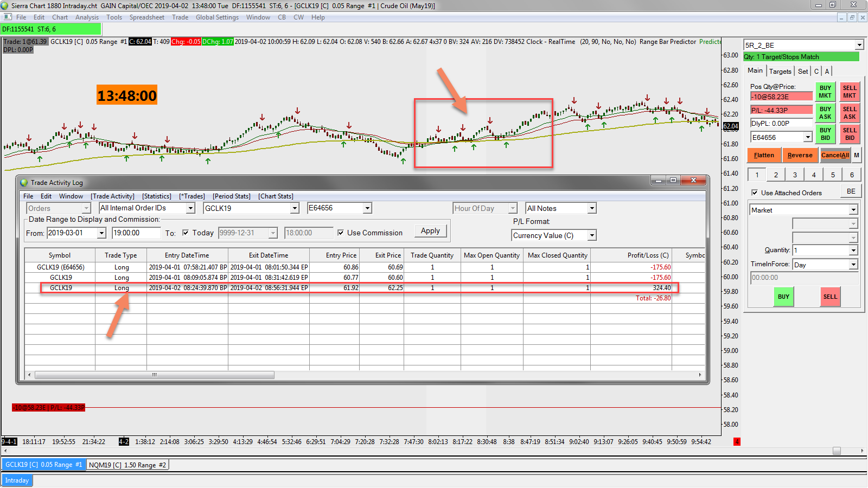The height and width of the screenshot is (488, 868).
Task: Click the Apply button for date range
Action: (430, 230)
